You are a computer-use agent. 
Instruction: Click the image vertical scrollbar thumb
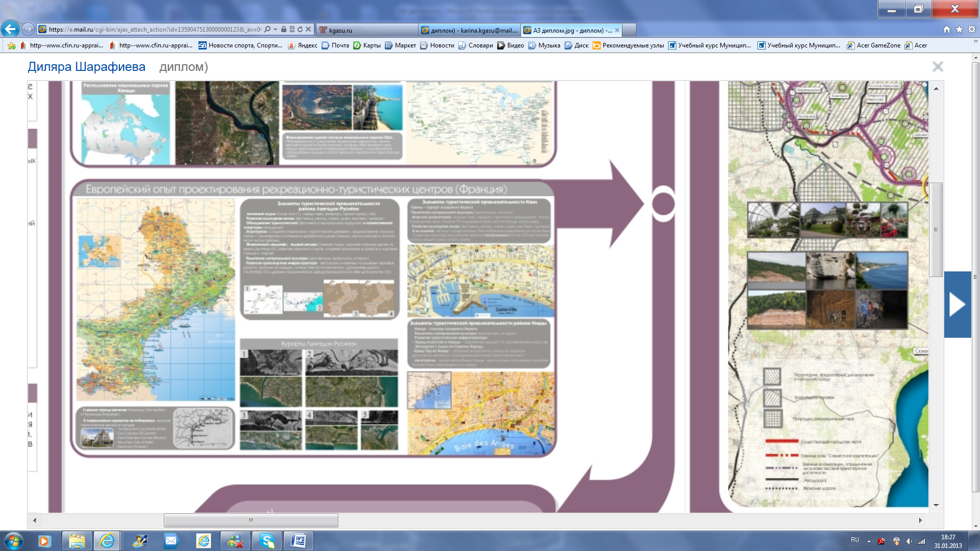click(x=936, y=230)
